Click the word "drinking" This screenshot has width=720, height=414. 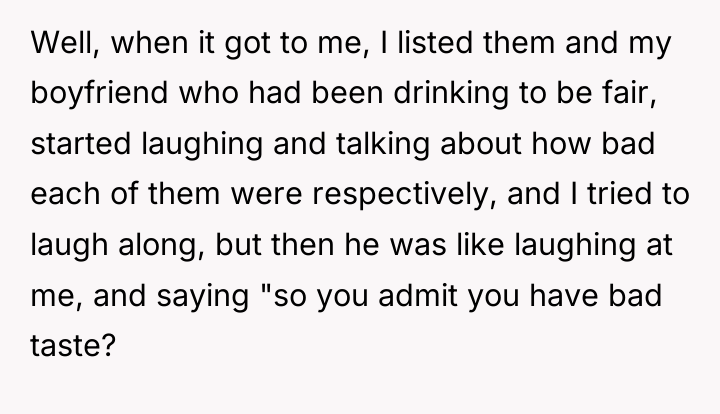click(451, 93)
